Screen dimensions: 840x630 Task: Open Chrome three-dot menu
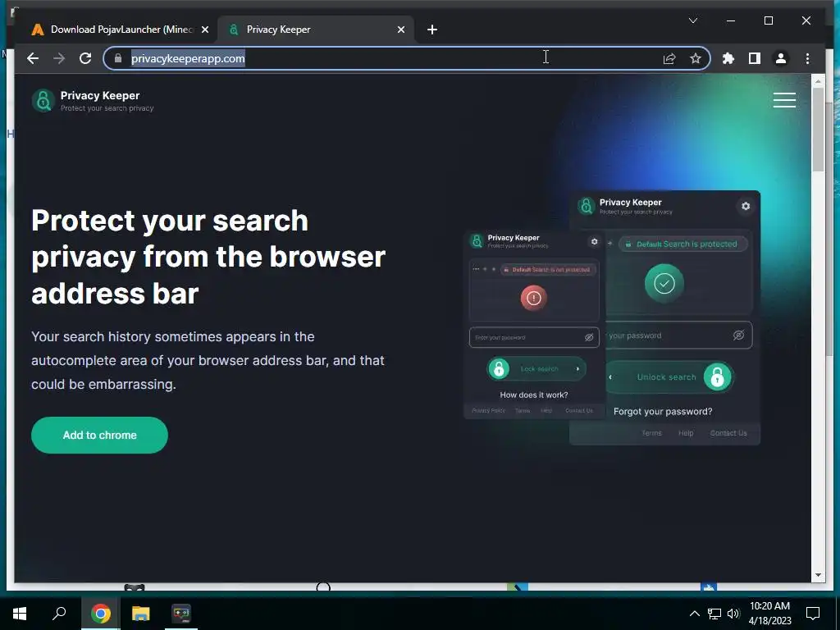(807, 58)
